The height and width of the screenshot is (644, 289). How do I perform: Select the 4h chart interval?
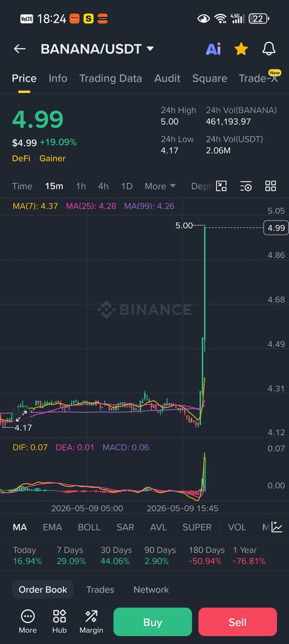pyautogui.click(x=103, y=186)
